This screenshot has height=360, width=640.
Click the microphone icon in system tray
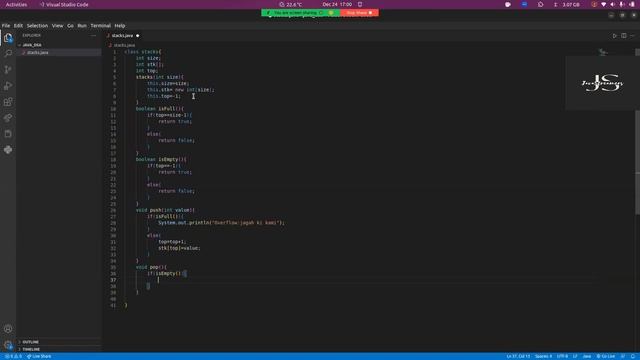pyautogui.click(x=622, y=4)
